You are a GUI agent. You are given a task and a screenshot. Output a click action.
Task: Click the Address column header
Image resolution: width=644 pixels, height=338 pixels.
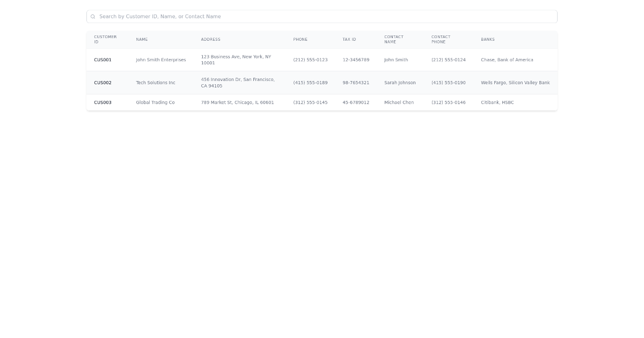point(210,40)
